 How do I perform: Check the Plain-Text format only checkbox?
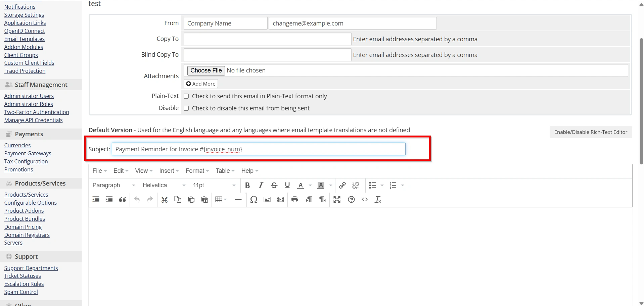186,96
